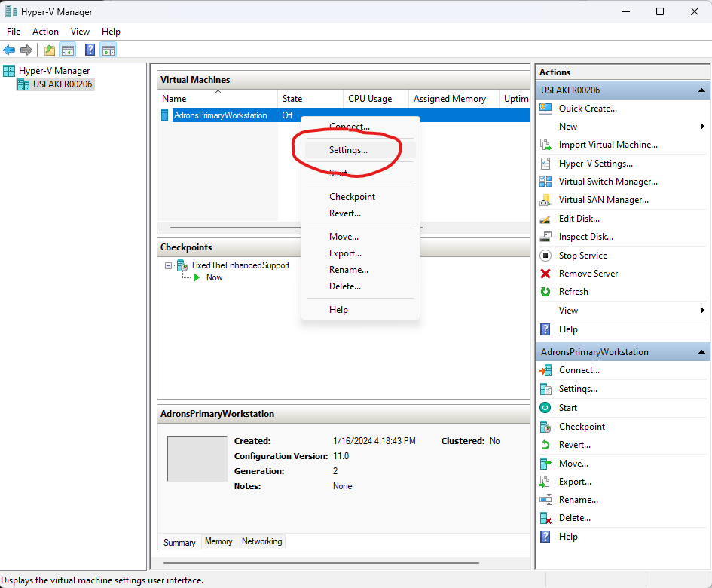Click the Export icon in VM actions
712x588 pixels.
tap(545, 482)
